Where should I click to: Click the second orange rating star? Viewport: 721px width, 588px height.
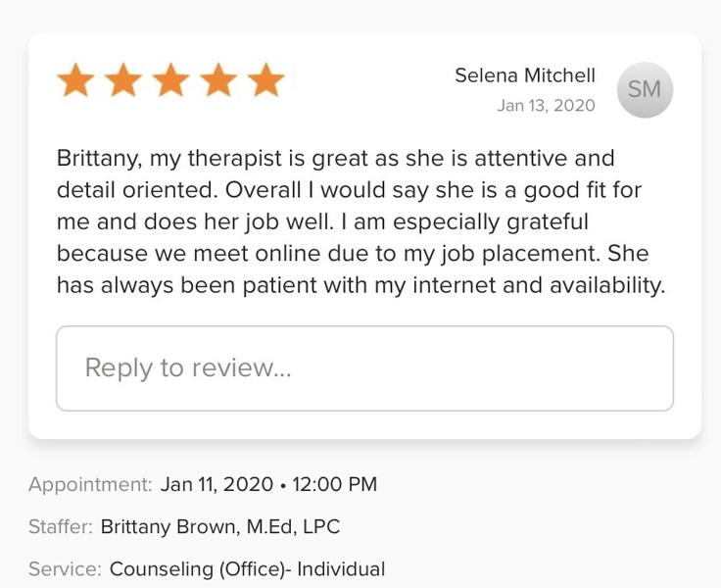123,81
